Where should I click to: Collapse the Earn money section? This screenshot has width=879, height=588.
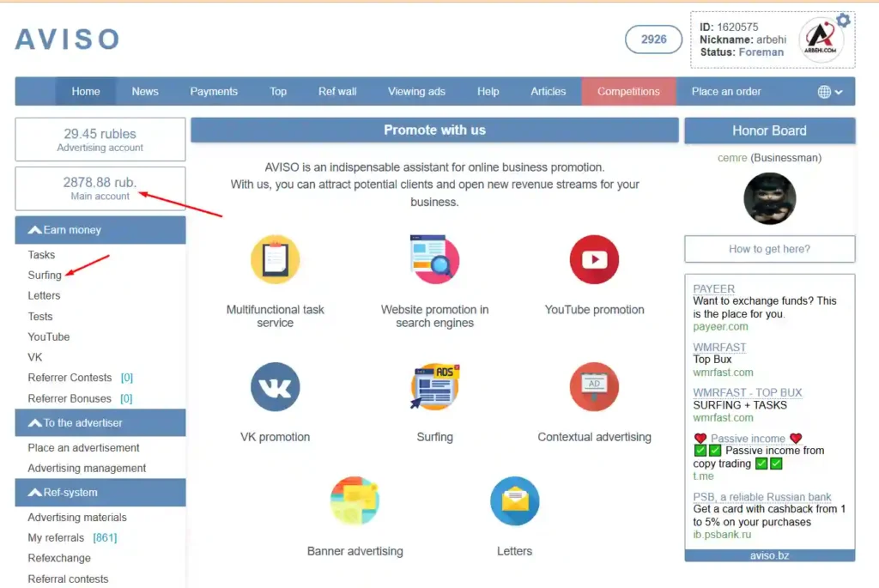tap(35, 230)
